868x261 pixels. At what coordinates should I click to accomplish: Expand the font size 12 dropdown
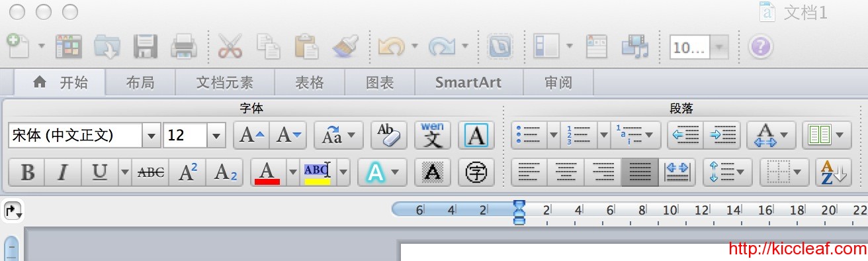tap(217, 136)
